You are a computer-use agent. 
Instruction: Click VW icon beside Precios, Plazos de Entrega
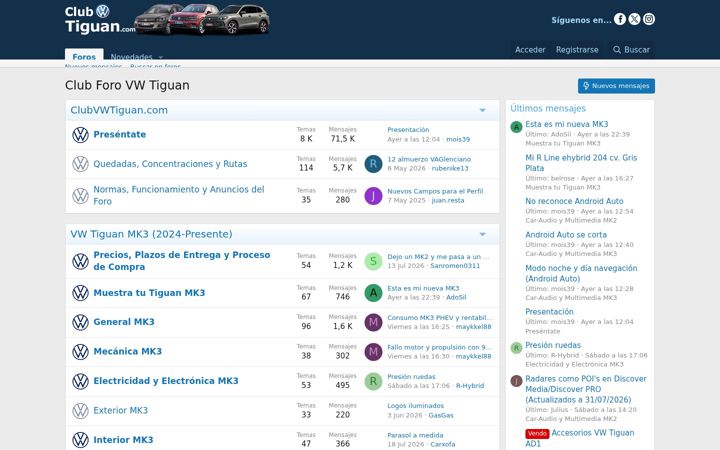click(80, 261)
